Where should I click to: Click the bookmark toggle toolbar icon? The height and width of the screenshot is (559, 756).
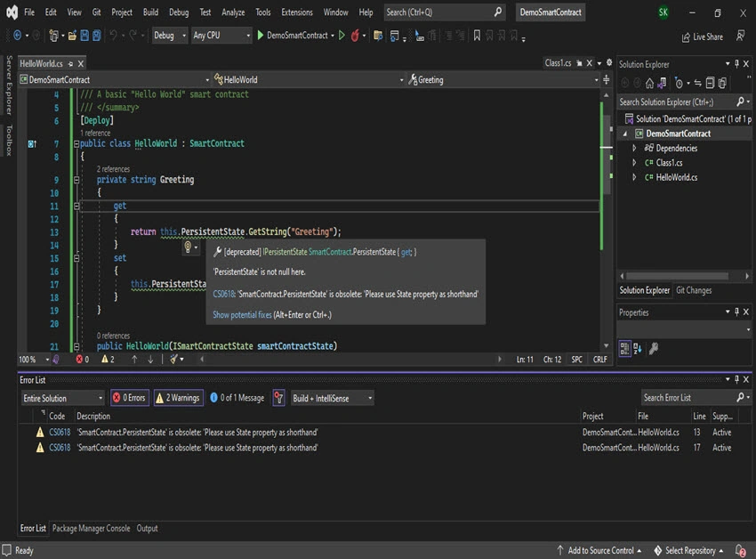pyautogui.click(x=477, y=36)
